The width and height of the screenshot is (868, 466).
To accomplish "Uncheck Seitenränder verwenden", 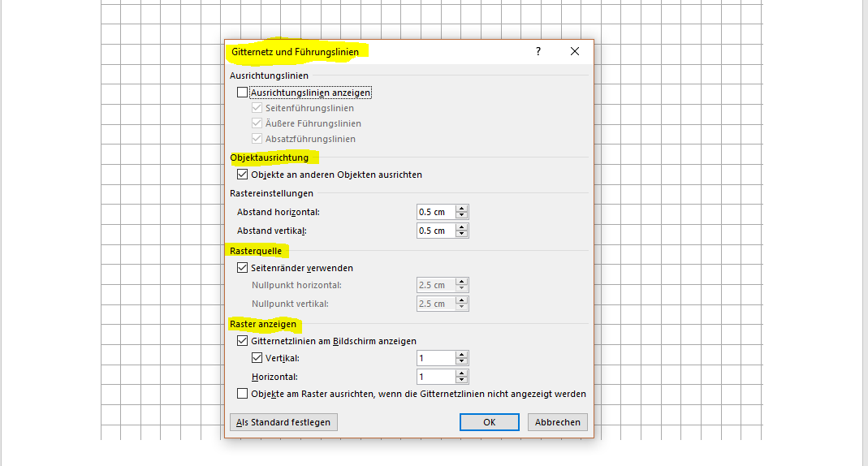I will point(243,268).
